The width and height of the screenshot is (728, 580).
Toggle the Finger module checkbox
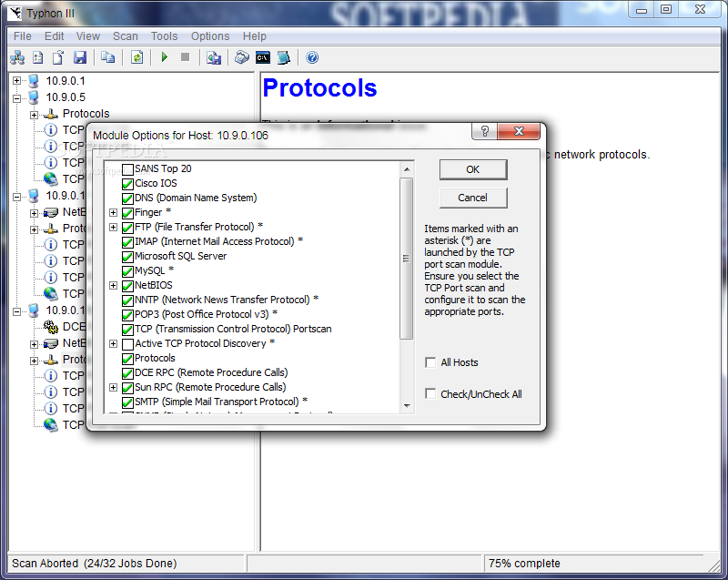coord(127,213)
